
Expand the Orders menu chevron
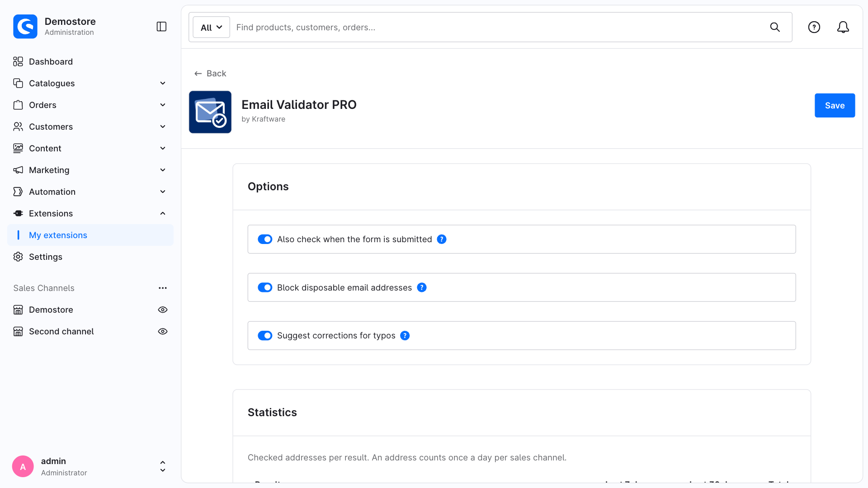coord(163,105)
